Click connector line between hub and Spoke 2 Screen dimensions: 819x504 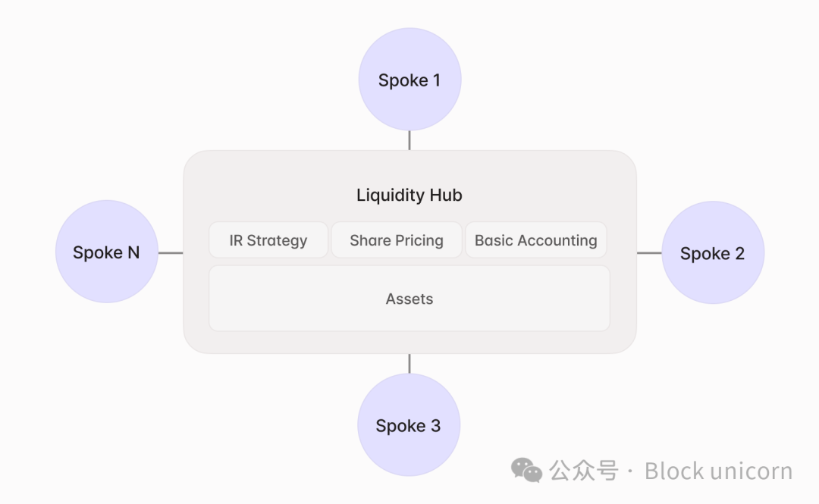pyautogui.click(x=649, y=253)
